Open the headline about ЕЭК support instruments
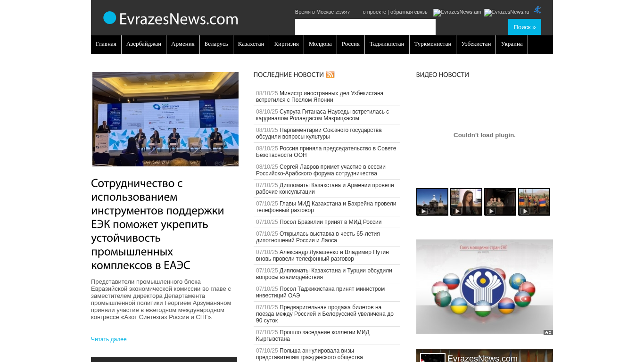The width and height of the screenshot is (644, 362). pyautogui.click(x=157, y=224)
